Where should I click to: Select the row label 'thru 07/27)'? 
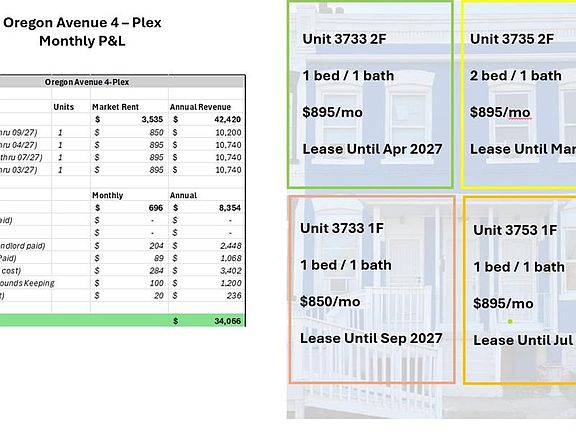click(x=21, y=158)
